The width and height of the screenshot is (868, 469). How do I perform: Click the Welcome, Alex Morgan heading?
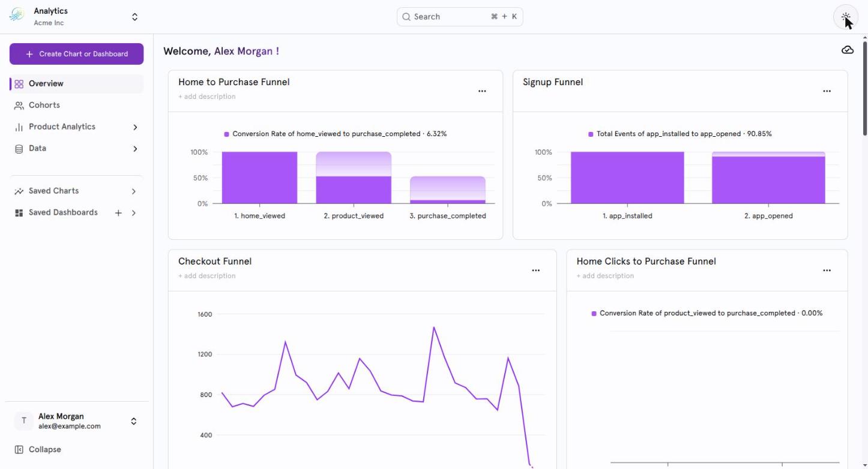coord(221,52)
